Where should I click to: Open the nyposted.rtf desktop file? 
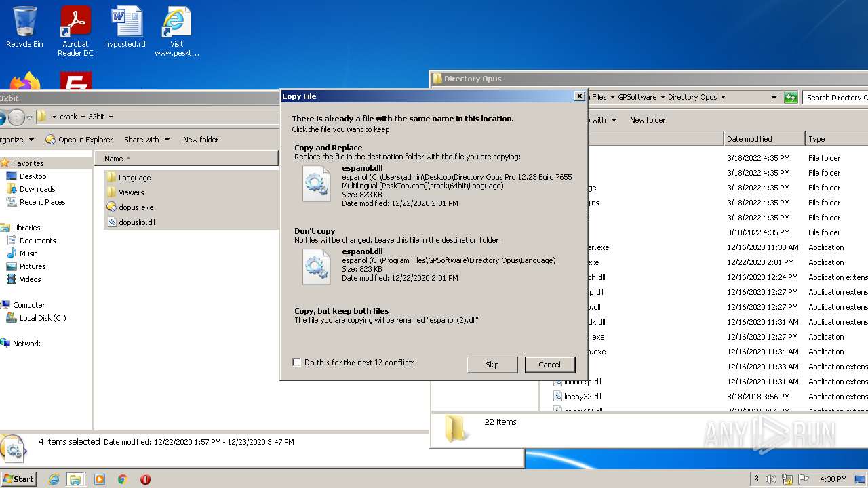(125, 28)
